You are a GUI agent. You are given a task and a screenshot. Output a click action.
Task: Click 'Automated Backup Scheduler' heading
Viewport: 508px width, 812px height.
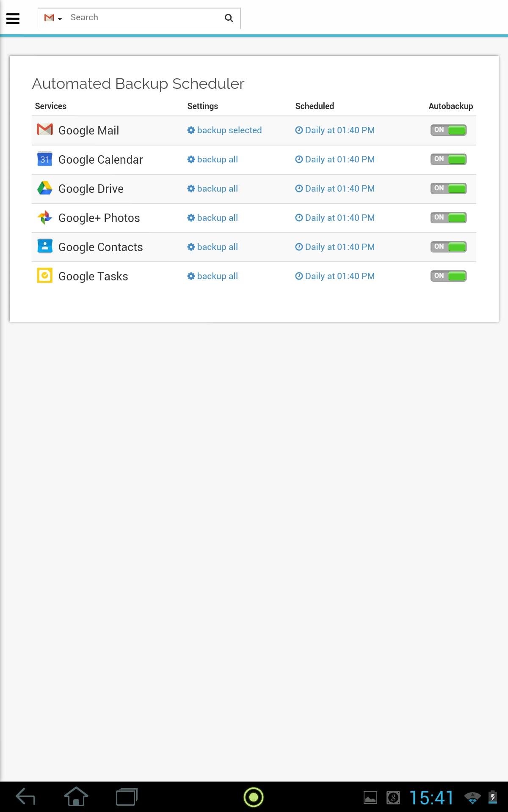tap(138, 84)
